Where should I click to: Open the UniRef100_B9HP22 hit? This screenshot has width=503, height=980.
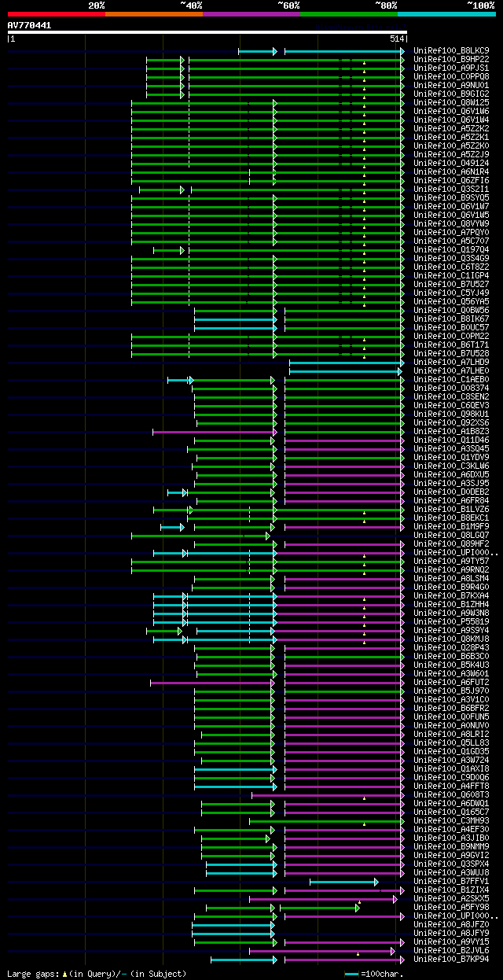point(451,59)
